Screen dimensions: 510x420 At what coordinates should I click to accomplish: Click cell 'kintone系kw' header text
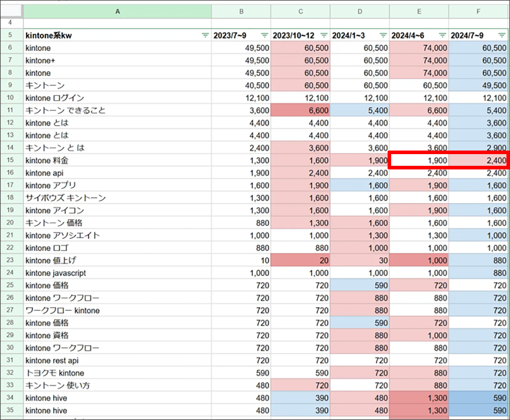(x=49, y=36)
